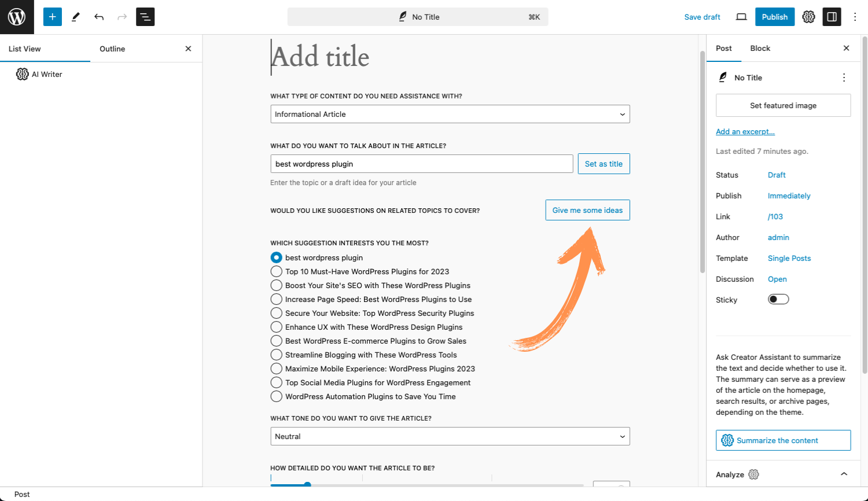Select "Top 10 Must-Have WordPress Plugins for 2023" option
868x501 pixels.
[277, 271]
